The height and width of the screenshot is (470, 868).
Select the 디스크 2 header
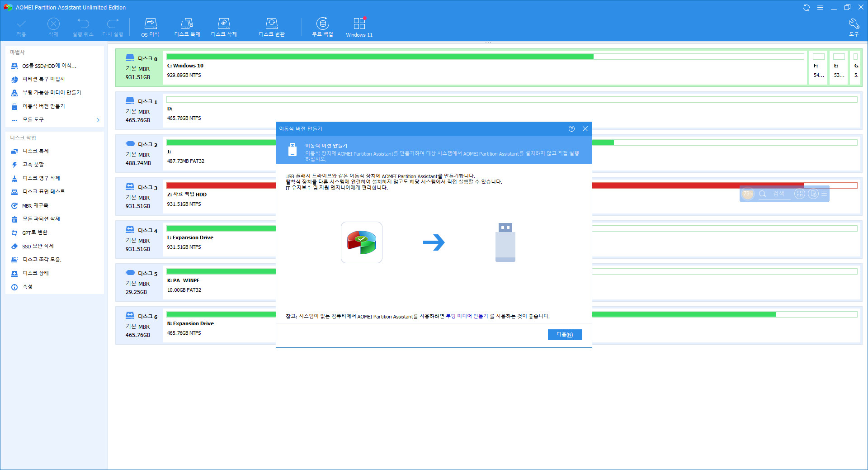click(139, 153)
